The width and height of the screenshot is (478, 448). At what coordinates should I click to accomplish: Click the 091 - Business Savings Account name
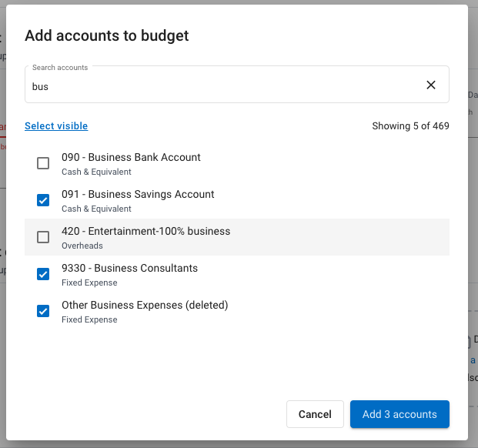click(138, 194)
